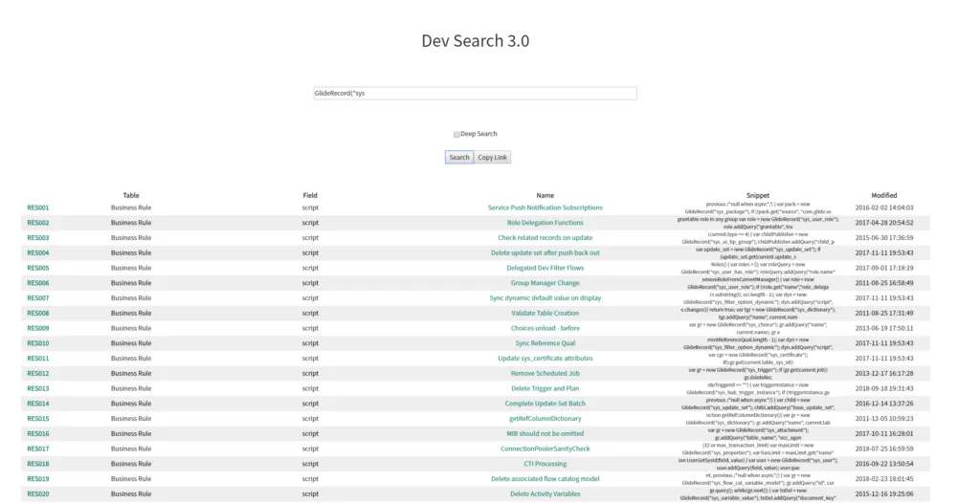Viewport: 980px width, 503px height.
Task: Open ConnectionPoolerSanityCheck link
Action: [x=545, y=448]
